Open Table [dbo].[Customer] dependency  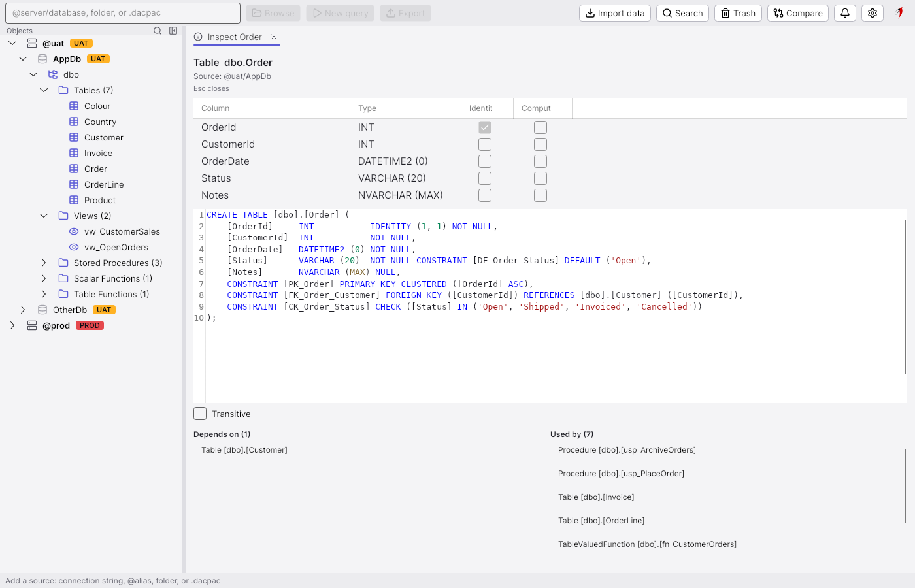tap(244, 450)
